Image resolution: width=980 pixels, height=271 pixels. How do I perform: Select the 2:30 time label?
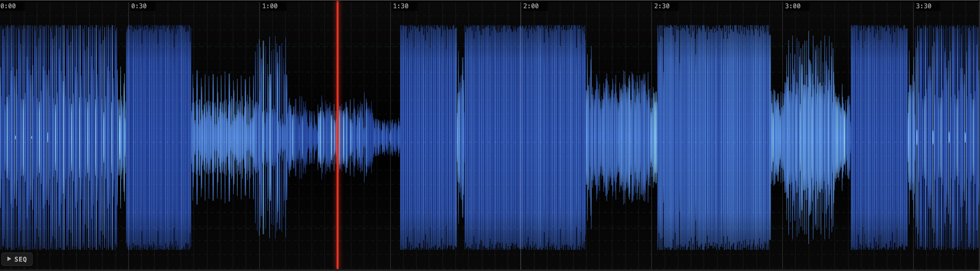click(x=662, y=6)
